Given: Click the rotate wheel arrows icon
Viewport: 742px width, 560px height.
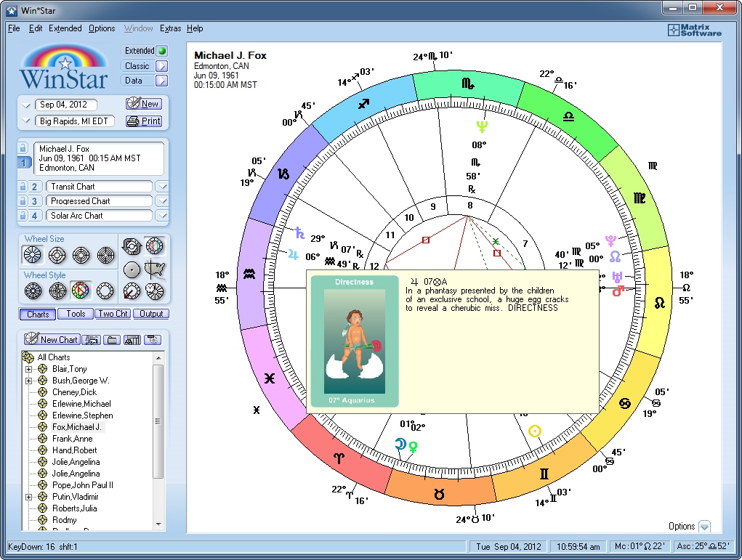Looking at the screenshot, I should tap(132, 246).
